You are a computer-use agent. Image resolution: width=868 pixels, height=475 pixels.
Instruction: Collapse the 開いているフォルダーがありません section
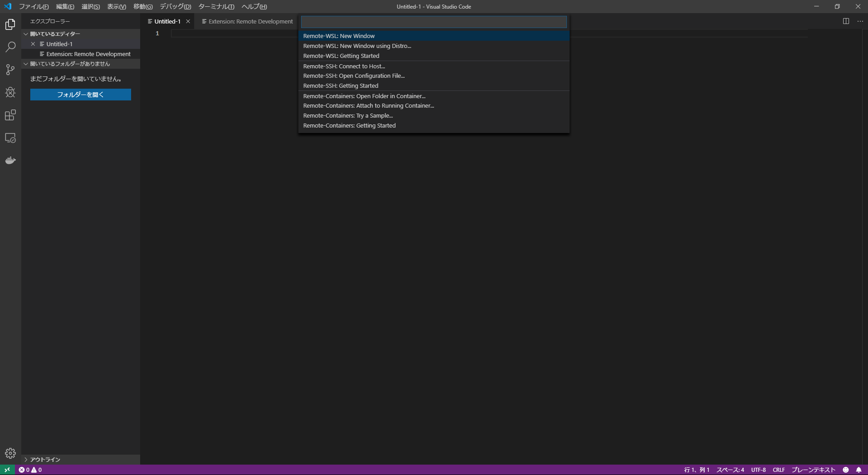(x=26, y=64)
